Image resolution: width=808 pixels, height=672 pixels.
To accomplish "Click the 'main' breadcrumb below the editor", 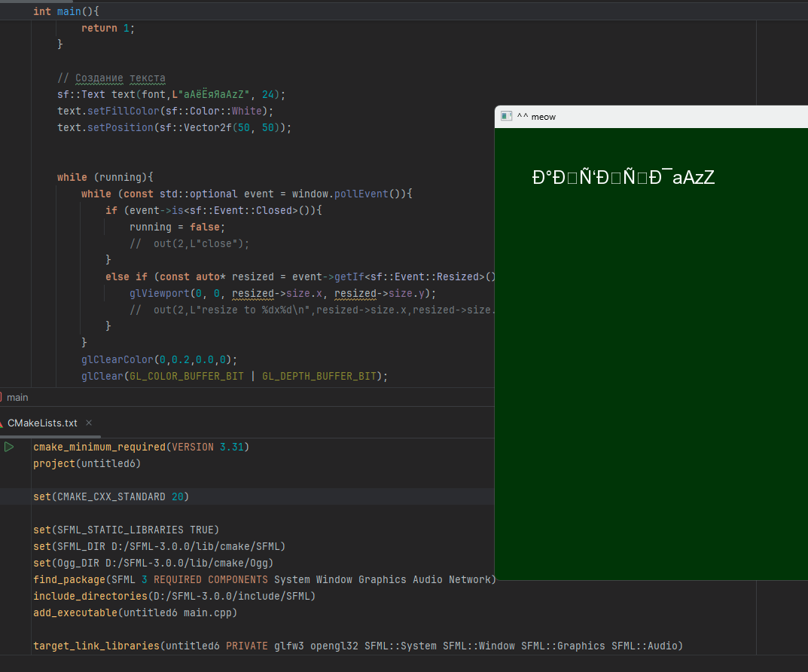I will [17, 397].
